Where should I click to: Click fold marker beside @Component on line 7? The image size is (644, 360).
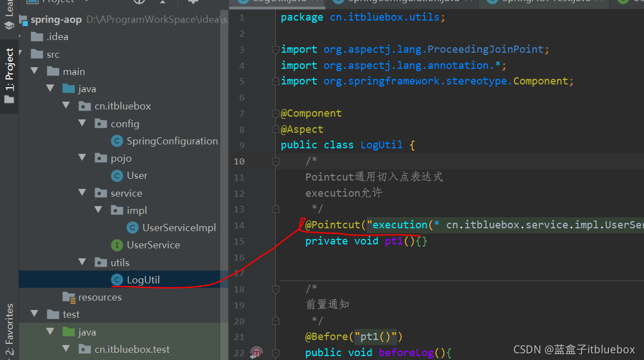coord(276,114)
